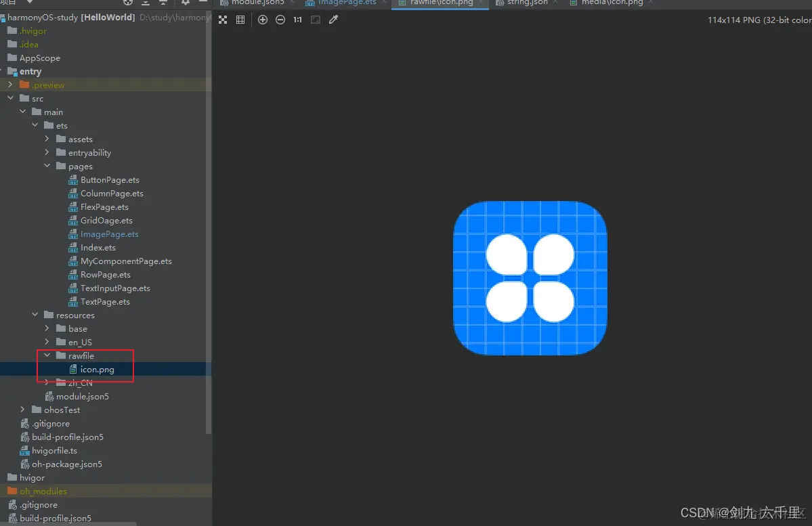Select build-profile.json5 under entry
This screenshot has width=812, height=526.
(x=67, y=437)
